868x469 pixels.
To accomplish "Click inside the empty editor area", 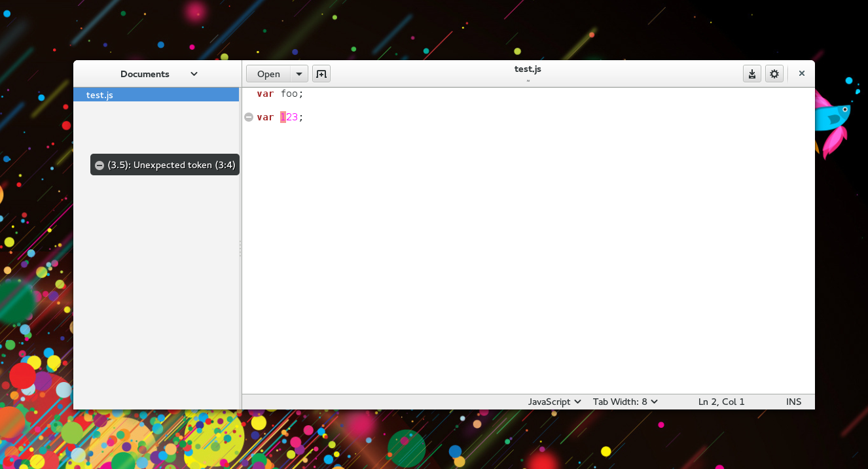I will pos(524,262).
